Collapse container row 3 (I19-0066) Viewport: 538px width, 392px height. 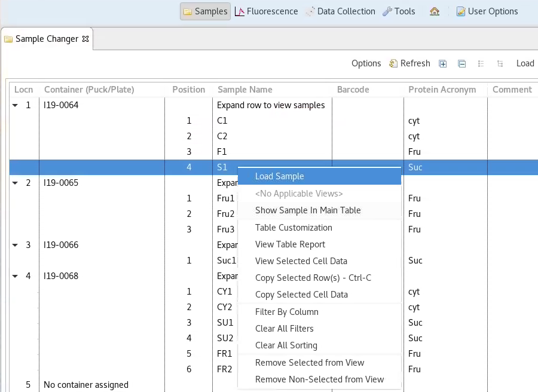click(x=15, y=245)
